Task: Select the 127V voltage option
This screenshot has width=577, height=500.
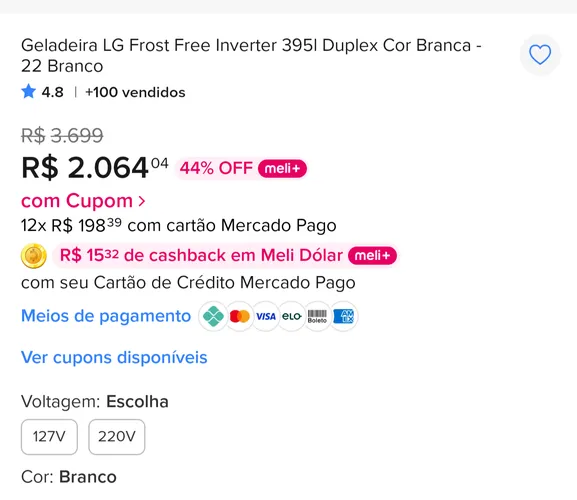Action: 49,437
